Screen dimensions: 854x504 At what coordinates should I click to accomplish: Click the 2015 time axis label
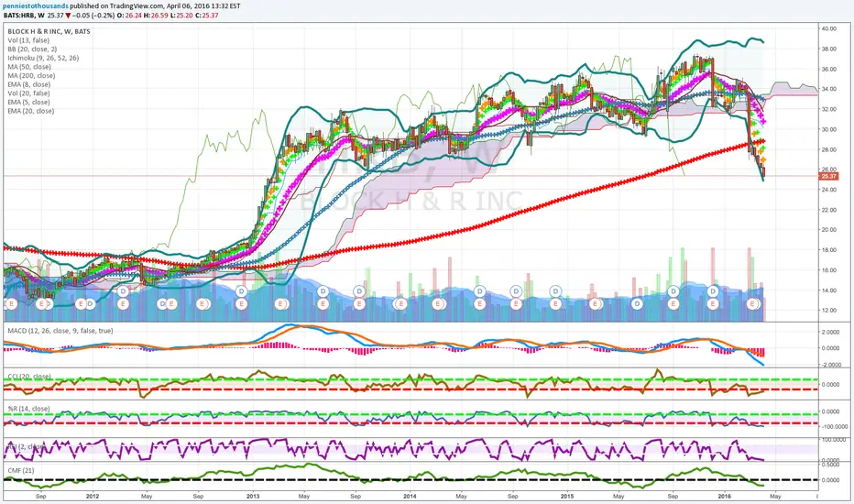(x=567, y=497)
